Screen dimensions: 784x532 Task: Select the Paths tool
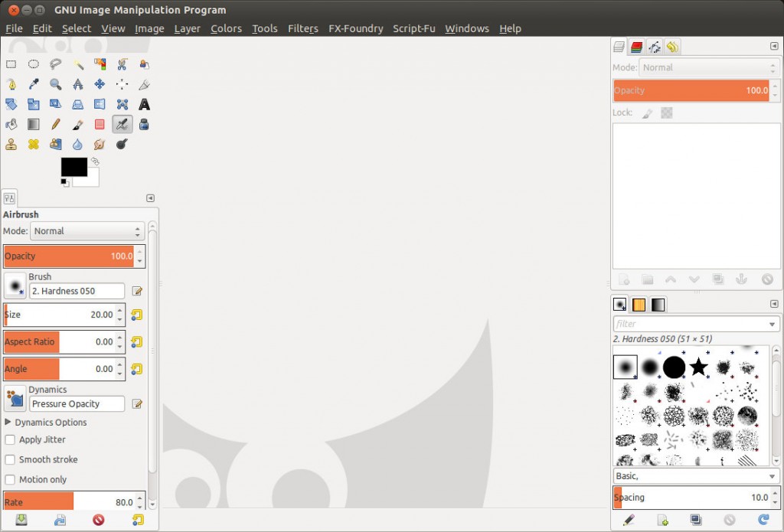tap(11, 84)
